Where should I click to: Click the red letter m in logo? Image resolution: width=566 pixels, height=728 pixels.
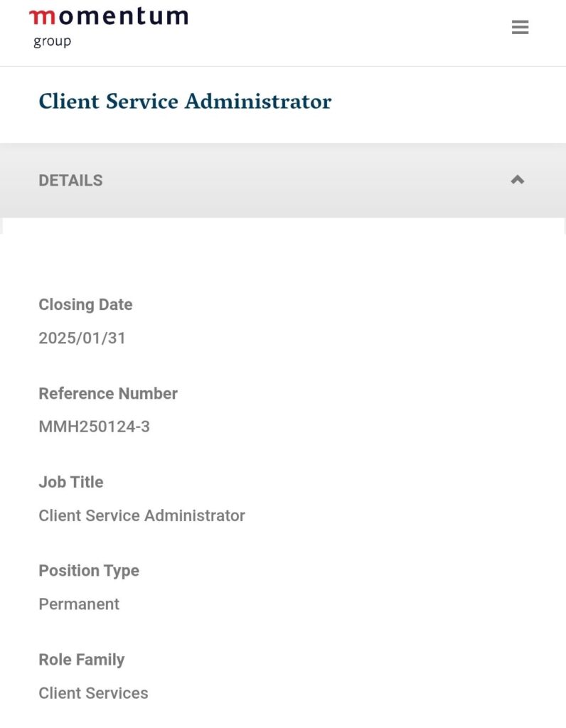click(41, 17)
